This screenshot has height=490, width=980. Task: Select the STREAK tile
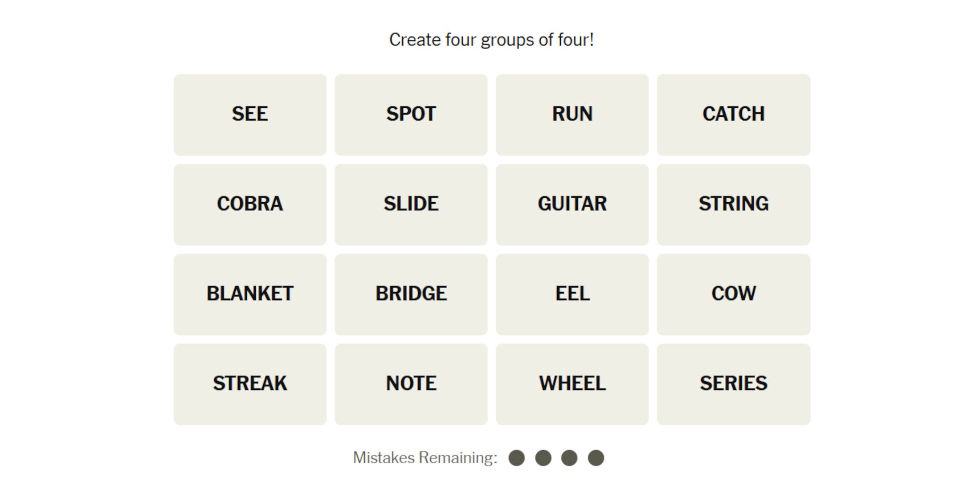[x=250, y=384]
